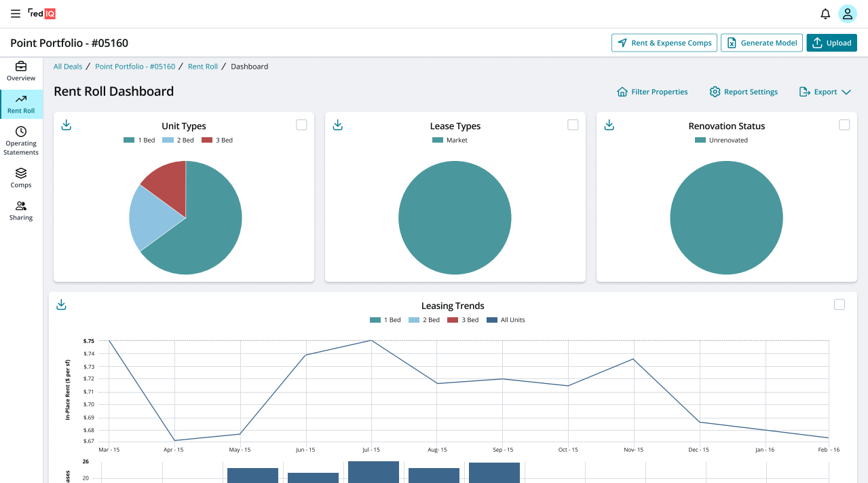Toggle 2 Bed in the Unit Types legend

tap(178, 140)
